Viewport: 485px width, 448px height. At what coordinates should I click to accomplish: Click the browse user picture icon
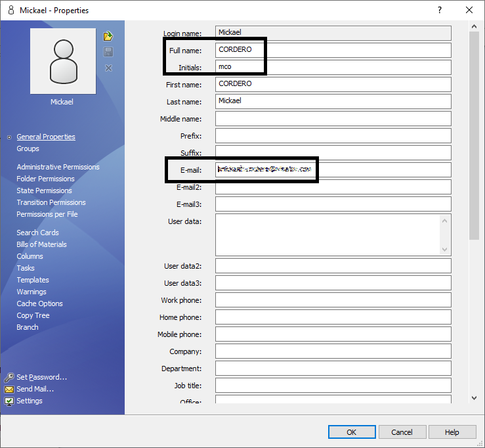tap(108, 36)
